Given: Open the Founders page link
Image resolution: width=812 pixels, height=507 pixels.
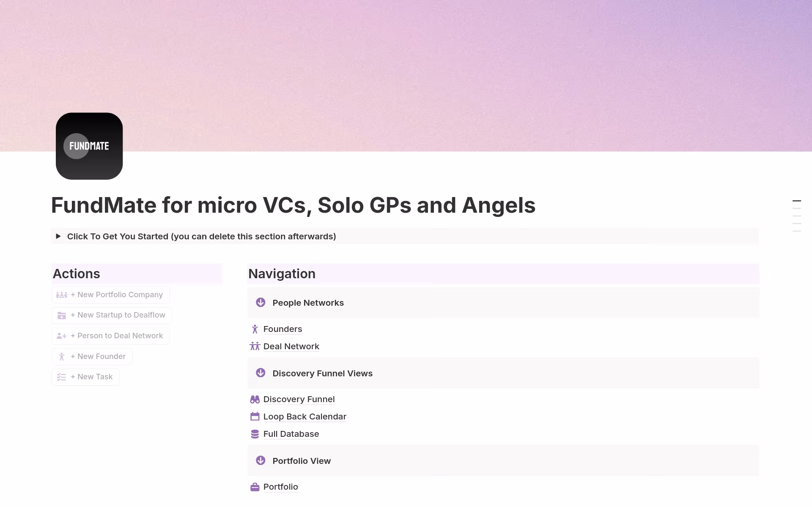Looking at the screenshot, I should (283, 329).
